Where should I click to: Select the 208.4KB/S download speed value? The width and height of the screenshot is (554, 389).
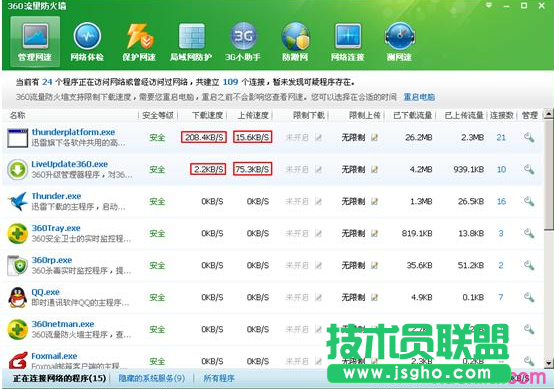pyautogui.click(x=204, y=137)
